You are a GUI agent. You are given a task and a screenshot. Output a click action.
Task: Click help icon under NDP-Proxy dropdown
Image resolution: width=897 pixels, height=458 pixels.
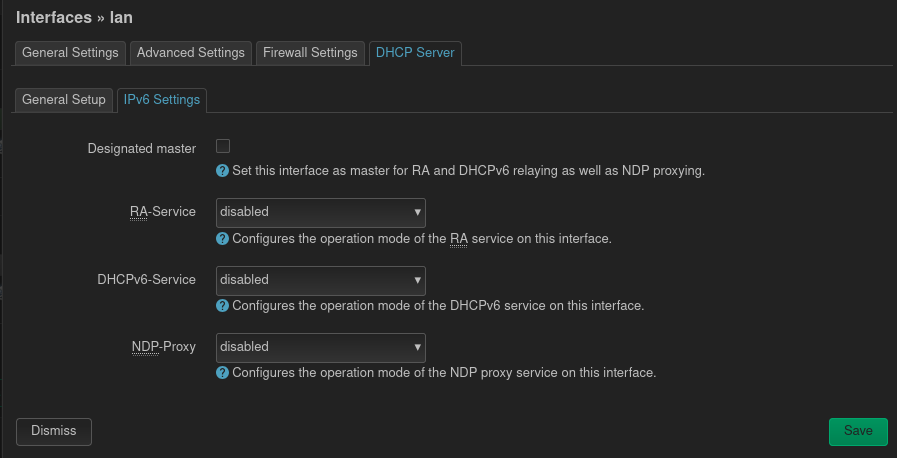(223, 373)
